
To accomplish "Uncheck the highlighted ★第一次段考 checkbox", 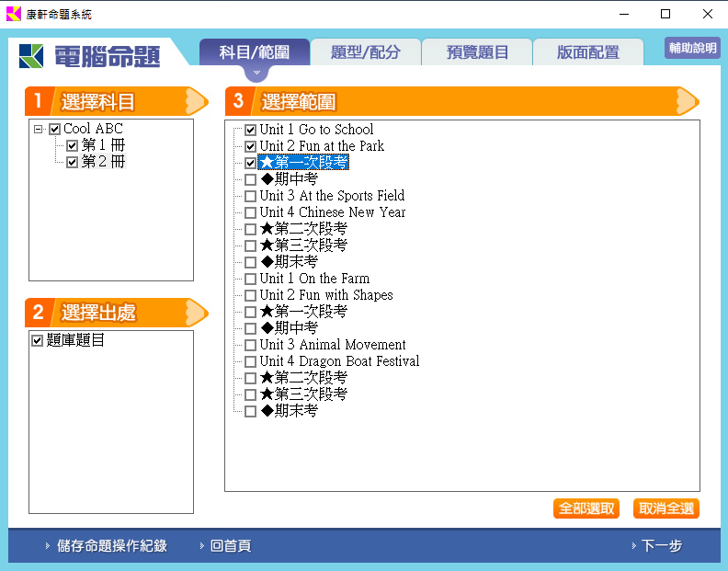I will point(250,163).
